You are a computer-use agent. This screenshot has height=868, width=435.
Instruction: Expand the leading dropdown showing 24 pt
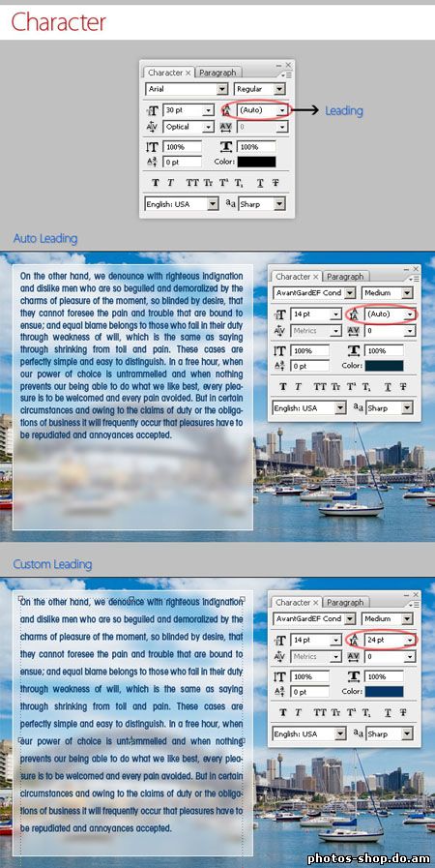tap(410, 641)
